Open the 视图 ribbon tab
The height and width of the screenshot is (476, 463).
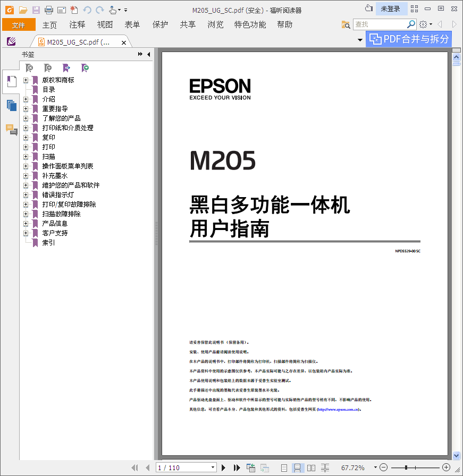click(x=105, y=24)
